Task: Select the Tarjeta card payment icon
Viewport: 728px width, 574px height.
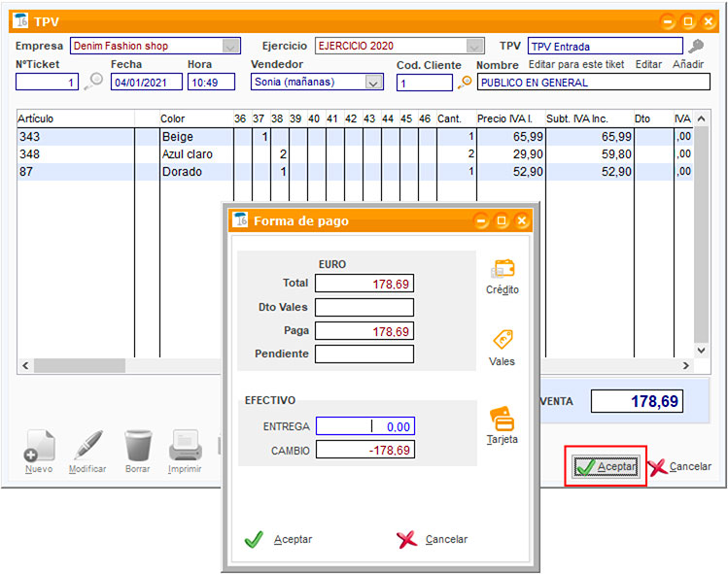Action: tap(502, 419)
